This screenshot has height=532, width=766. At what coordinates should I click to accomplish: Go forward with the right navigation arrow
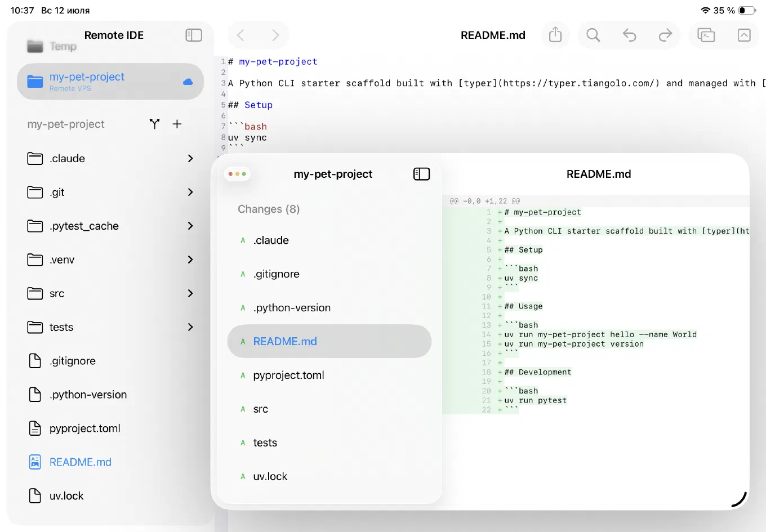click(275, 35)
